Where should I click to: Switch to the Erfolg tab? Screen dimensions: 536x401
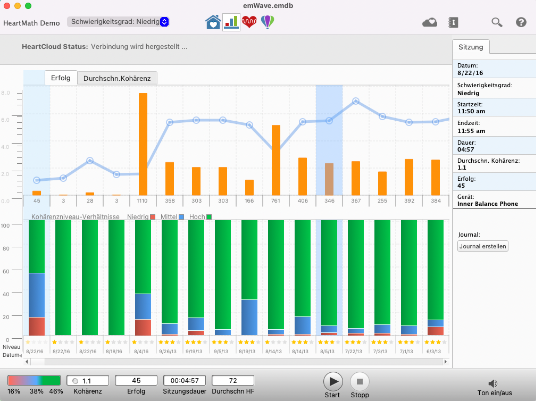click(61, 78)
